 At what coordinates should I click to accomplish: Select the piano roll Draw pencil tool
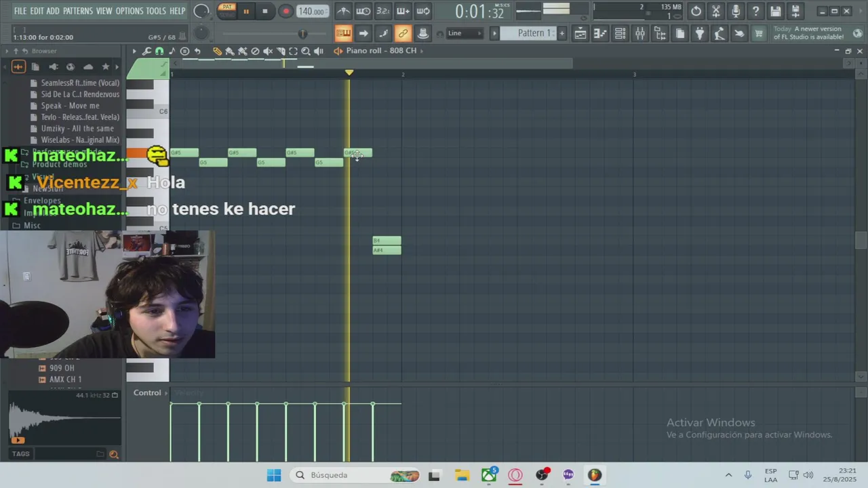(x=217, y=51)
